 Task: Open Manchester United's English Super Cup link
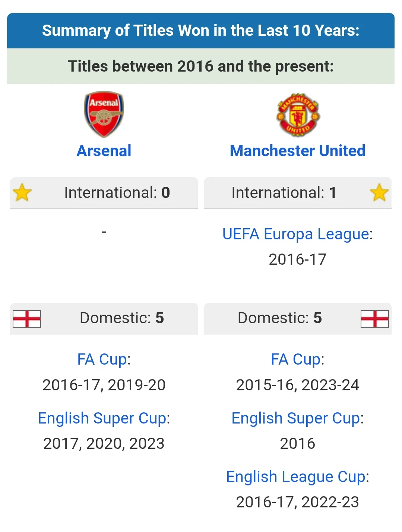[296, 418]
